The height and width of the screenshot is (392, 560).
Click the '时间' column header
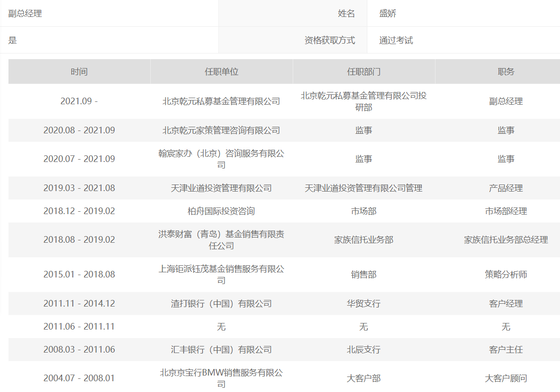79,72
